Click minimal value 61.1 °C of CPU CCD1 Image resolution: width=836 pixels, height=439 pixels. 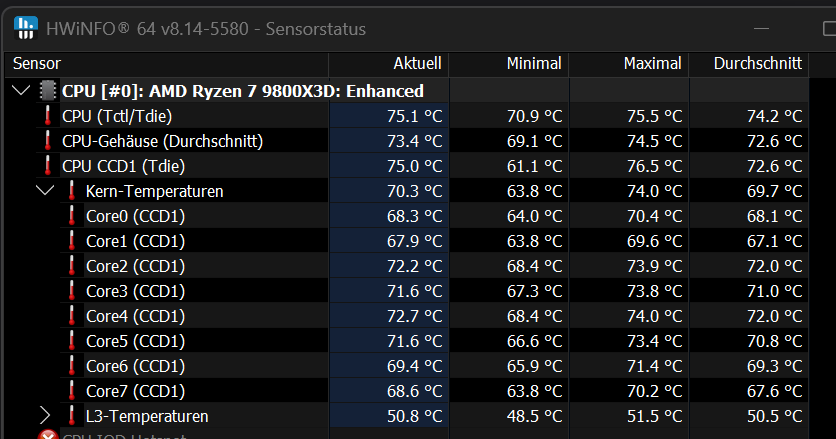[535, 166]
